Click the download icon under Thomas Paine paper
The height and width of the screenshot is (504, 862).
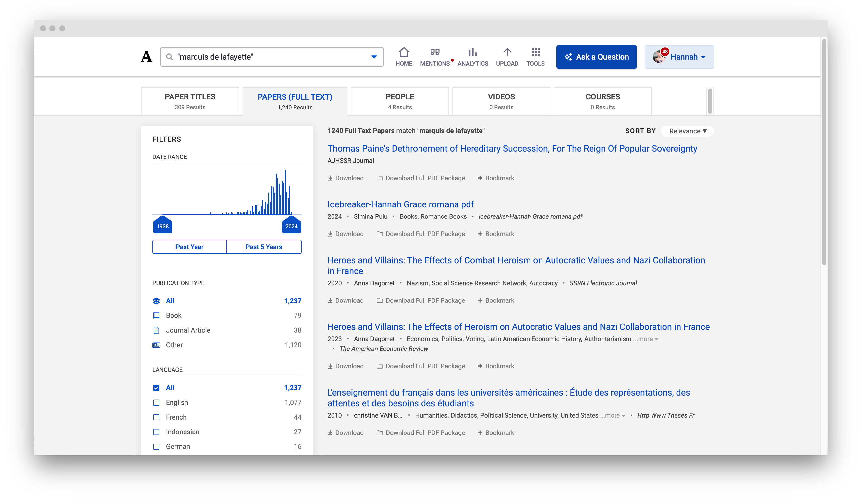point(330,178)
